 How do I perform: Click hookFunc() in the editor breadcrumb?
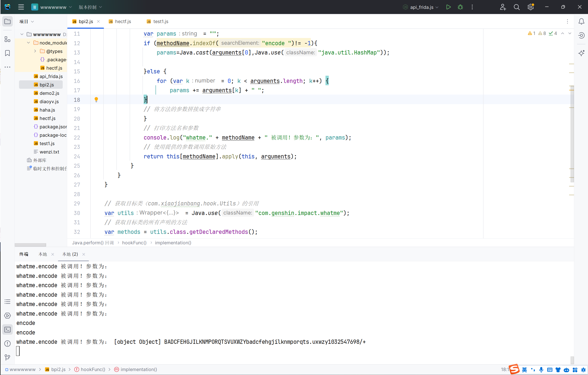click(134, 242)
